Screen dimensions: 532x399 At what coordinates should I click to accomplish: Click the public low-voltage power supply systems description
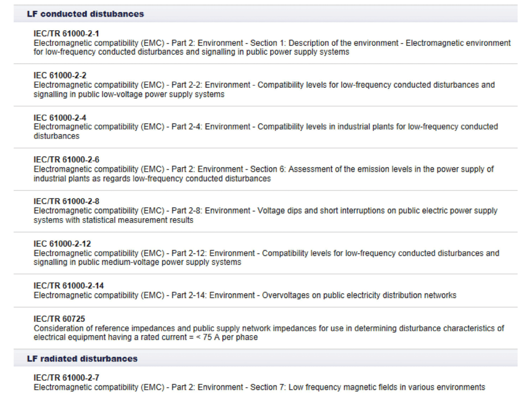pyautogui.click(x=264, y=90)
